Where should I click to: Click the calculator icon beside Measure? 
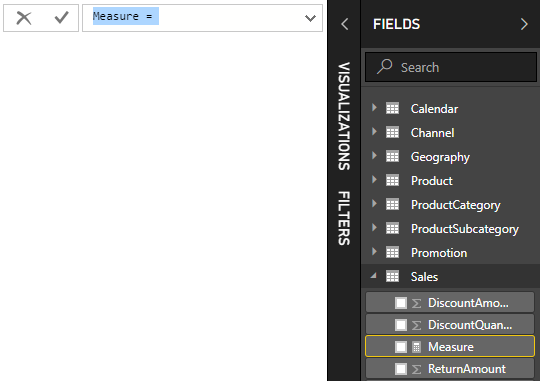(x=416, y=347)
